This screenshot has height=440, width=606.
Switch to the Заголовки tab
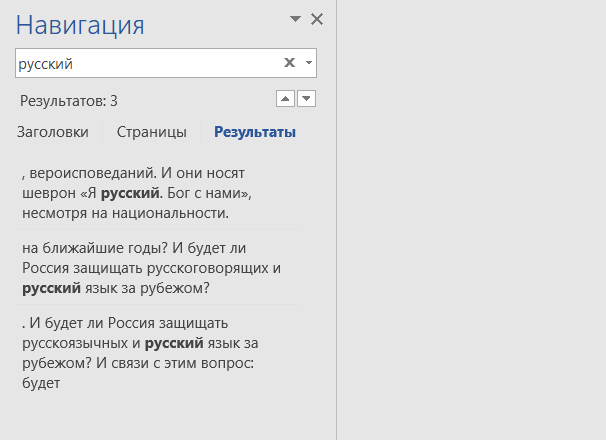52,132
